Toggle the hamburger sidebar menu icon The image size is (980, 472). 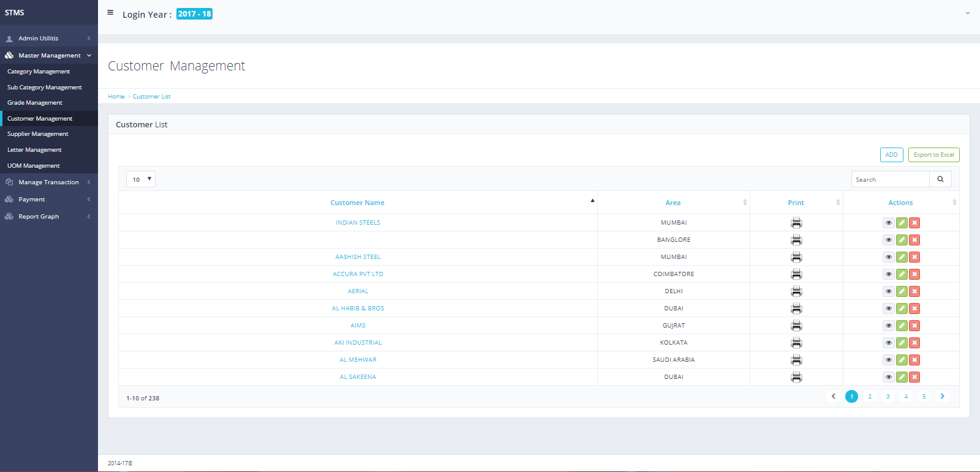(x=110, y=12)
